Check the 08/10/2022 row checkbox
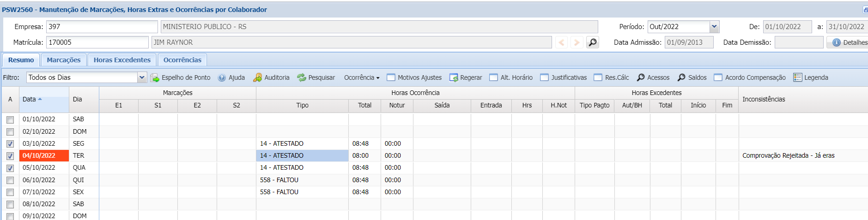 pos(10,204)
